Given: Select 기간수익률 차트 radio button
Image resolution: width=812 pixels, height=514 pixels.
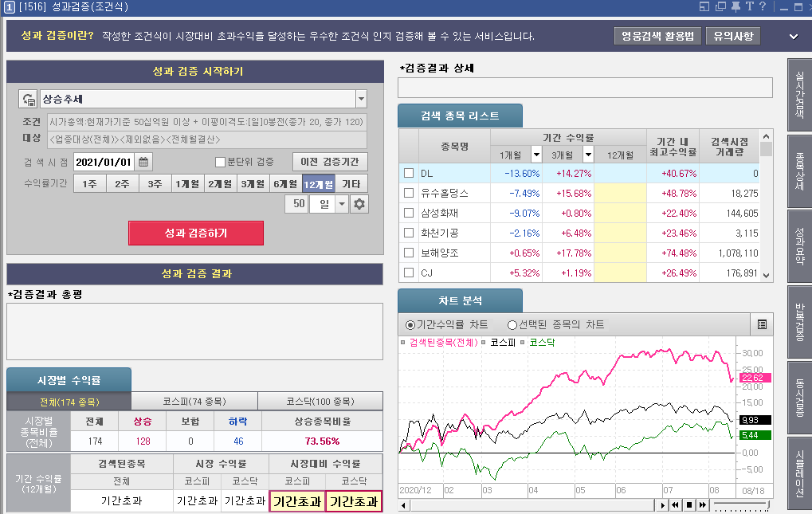Looking at the screenshot, I should (x=410, y=325).
